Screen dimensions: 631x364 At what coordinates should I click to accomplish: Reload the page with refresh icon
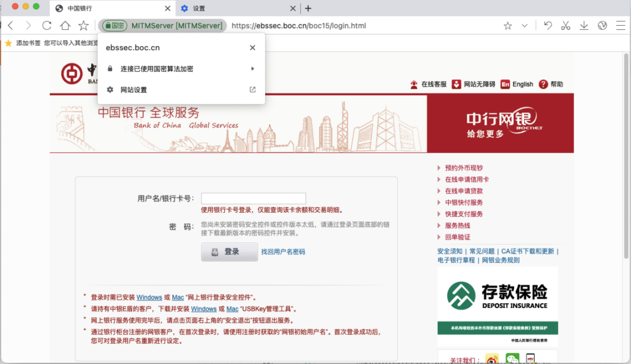(x=47, y=26)
